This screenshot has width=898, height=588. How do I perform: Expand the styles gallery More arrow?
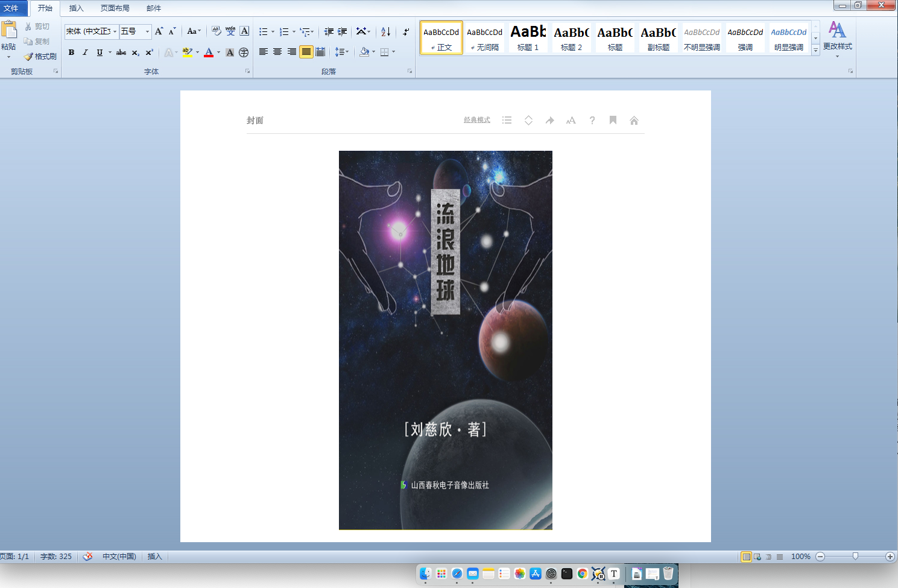[815, 50]
